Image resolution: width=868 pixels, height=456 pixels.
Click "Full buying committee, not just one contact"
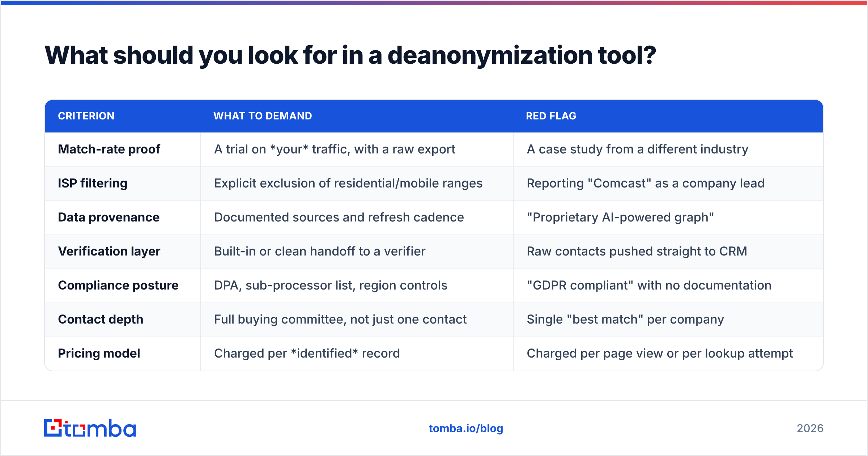point(340,319)
